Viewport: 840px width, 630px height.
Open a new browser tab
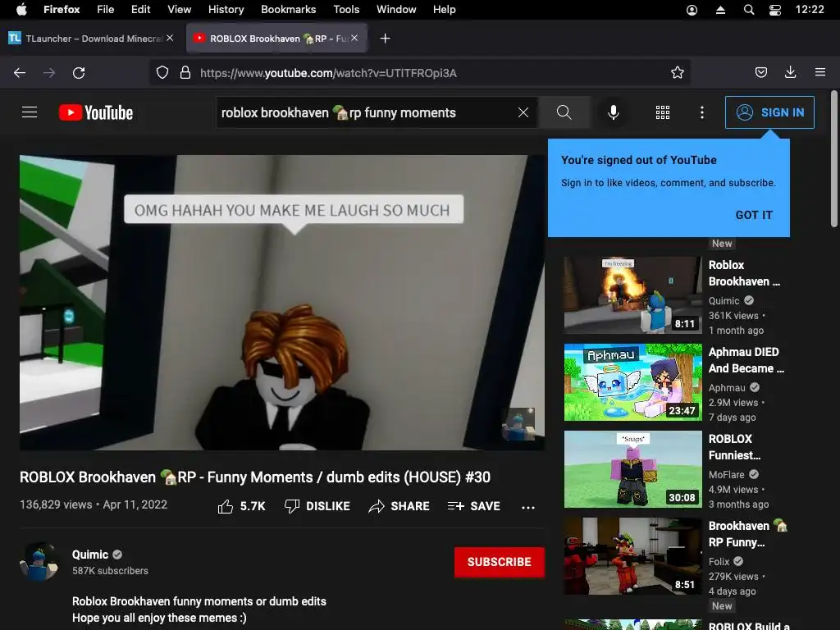point(386,39)
